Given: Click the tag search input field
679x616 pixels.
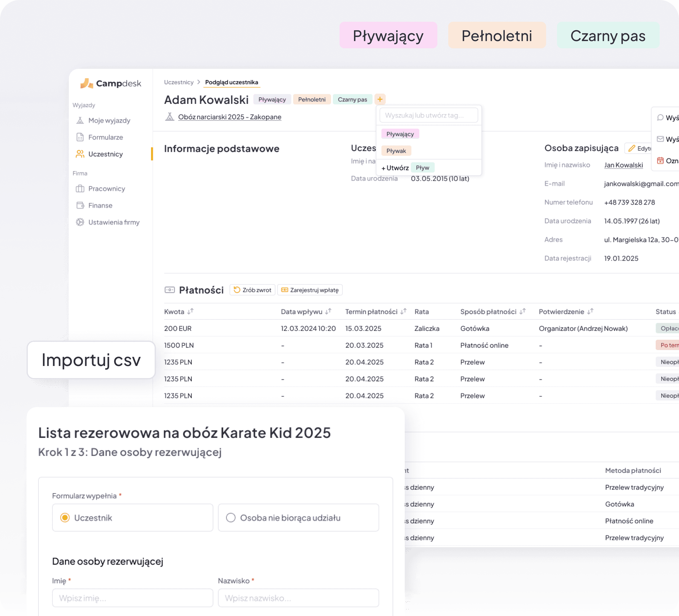Looking at the screenshot, I should pos(428,116).
